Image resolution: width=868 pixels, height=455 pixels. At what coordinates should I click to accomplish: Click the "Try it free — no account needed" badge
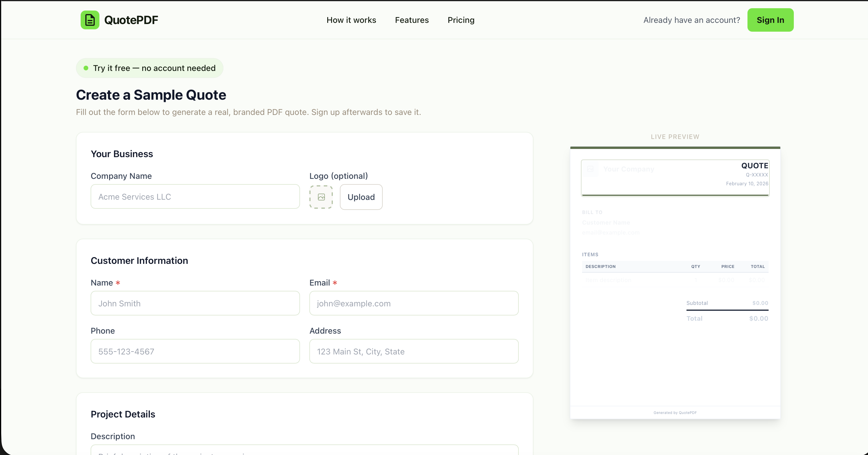[x=149, y=68]
